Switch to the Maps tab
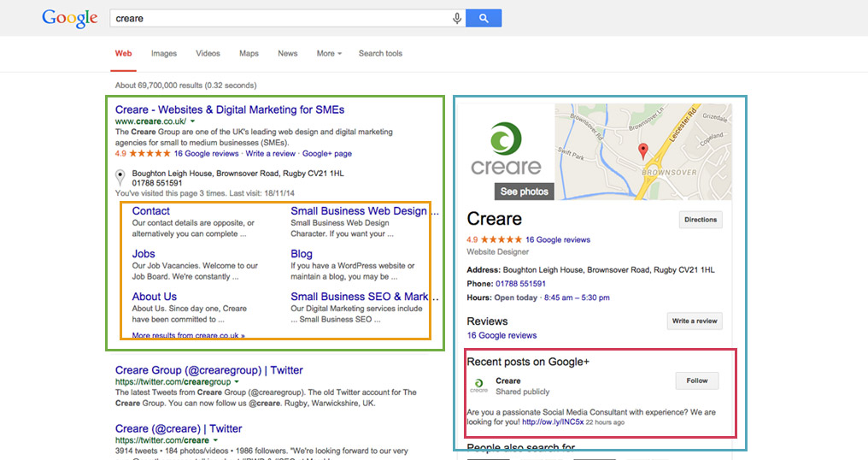 249,54
